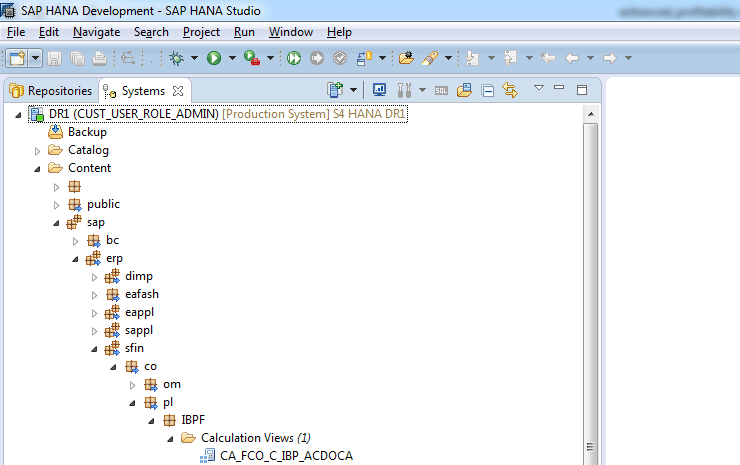The width and height of the screenshot is (740, 465).
Task: Open the Run menu
Action: tap(244, 32)
